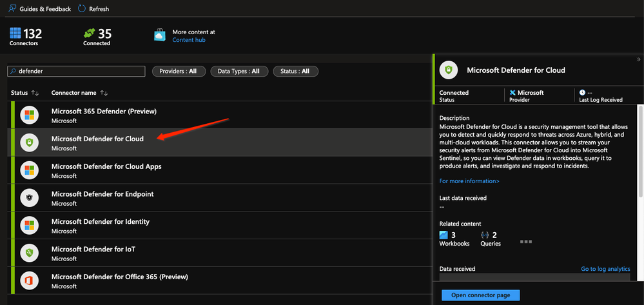Click the Workbooks chart icon
644x305 pixels.
444,235
